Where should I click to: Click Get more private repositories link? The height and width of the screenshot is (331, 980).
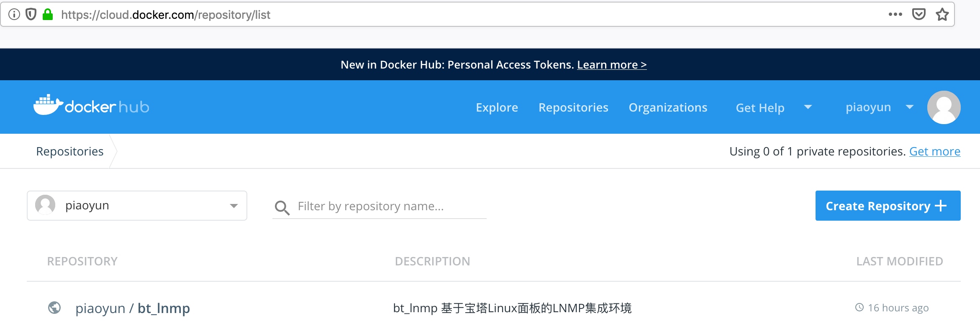[x=935, y=151]
